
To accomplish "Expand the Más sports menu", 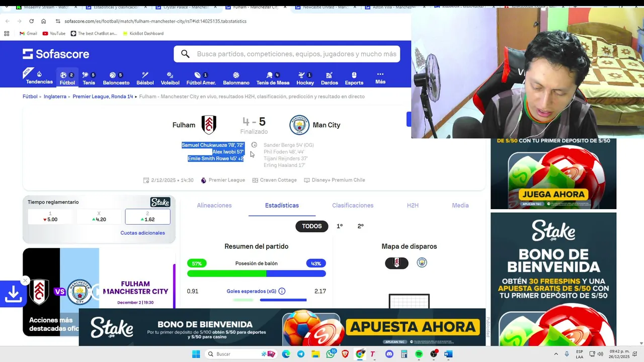I will pos(380,77).
